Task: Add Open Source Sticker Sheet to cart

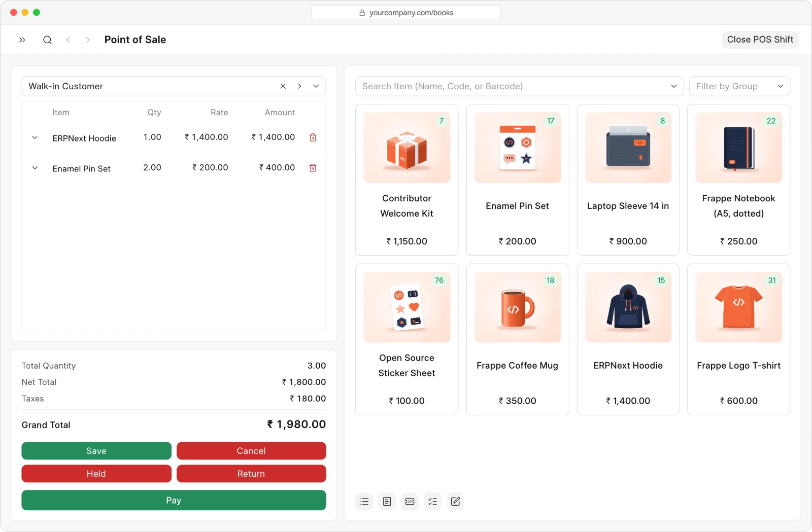Action: 407,339
